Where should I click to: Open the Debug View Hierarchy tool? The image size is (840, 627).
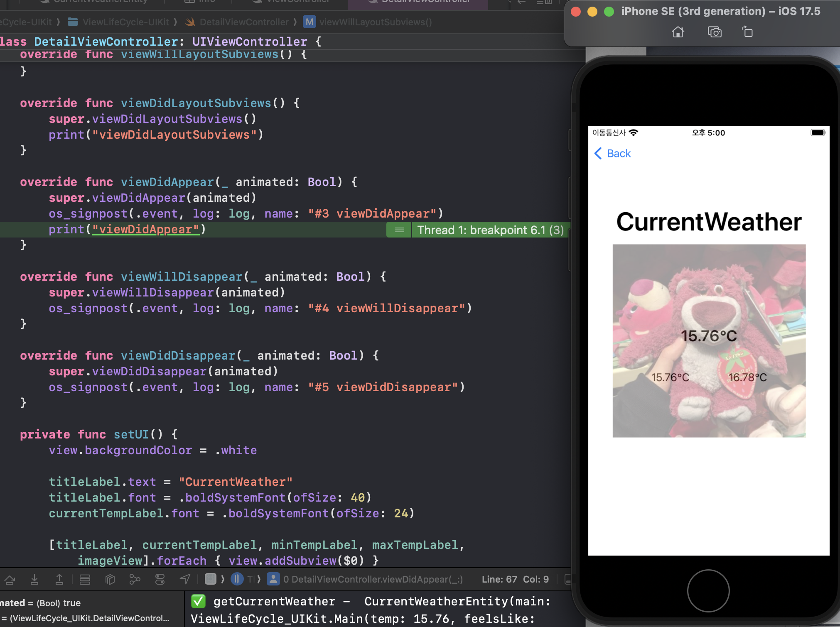tap(110, 579)
